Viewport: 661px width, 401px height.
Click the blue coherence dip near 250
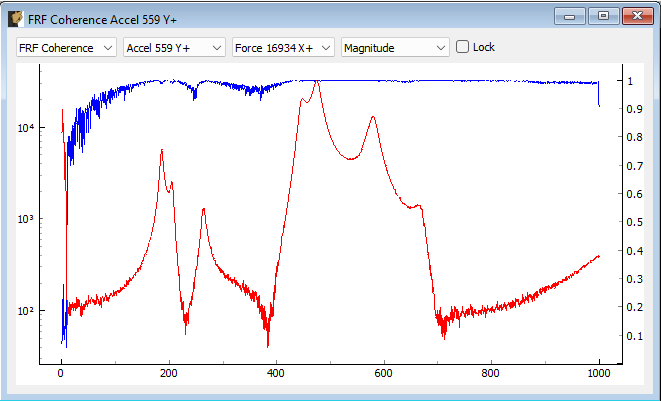[195, 97]
